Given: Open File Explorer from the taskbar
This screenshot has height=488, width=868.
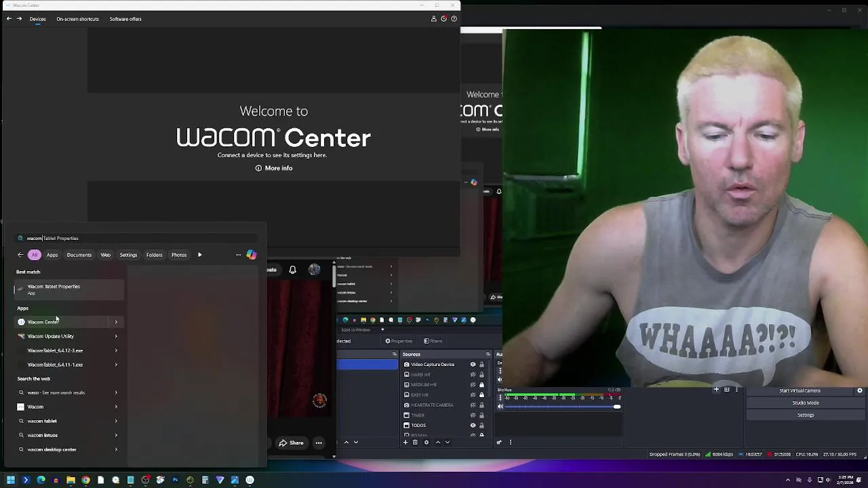Looking at the screenshot, I should 71,480.
